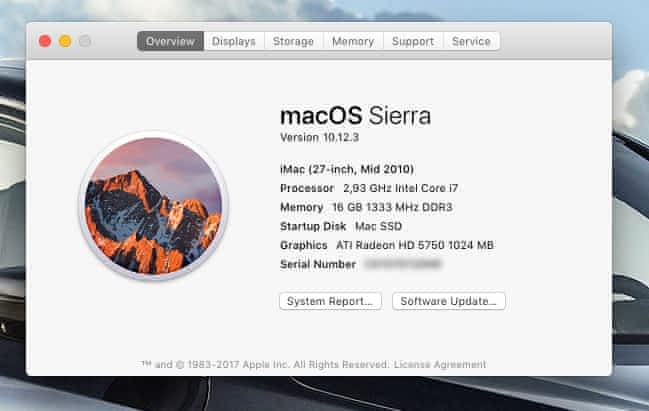Click the 16 GB 1333 MHz DDR3 value

[x=392, y=207]
